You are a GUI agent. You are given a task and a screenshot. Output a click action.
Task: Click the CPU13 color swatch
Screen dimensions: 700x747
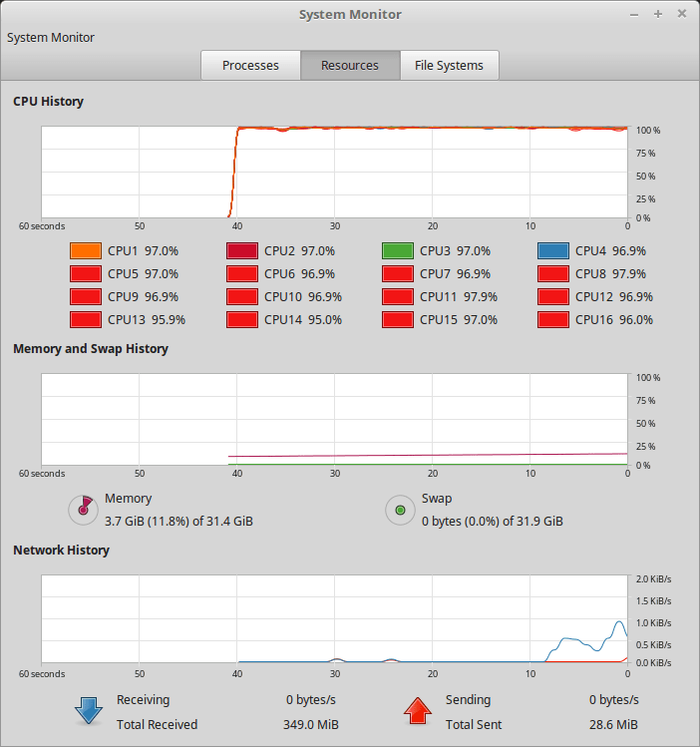pyautogui.click(x=86, y=320)
